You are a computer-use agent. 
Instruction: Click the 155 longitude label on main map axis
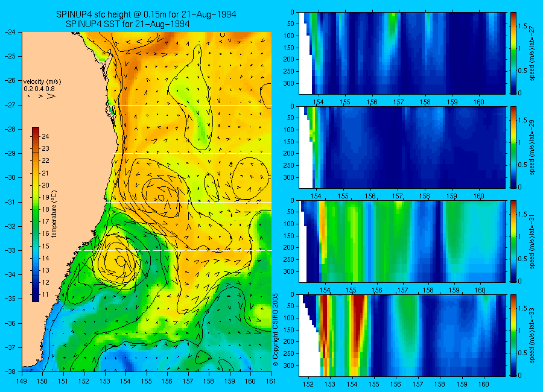[x=147, y=381]
